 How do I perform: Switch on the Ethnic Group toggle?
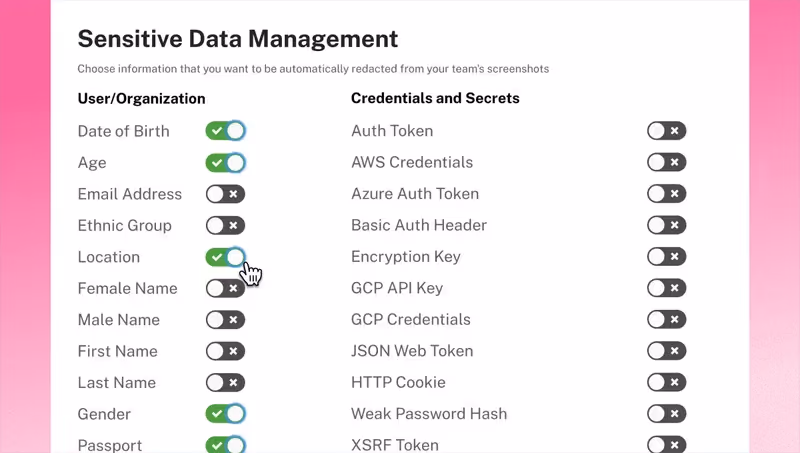(226, 225)
